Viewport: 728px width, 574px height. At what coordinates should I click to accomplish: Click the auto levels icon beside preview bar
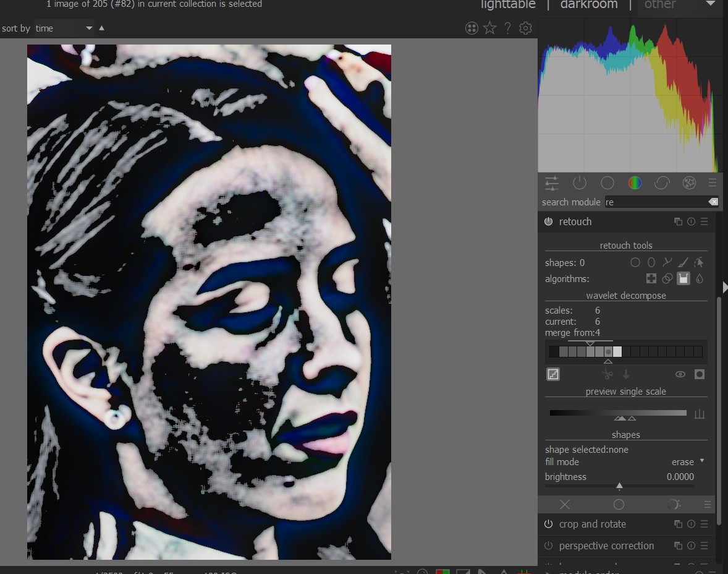tap(699, 414)
